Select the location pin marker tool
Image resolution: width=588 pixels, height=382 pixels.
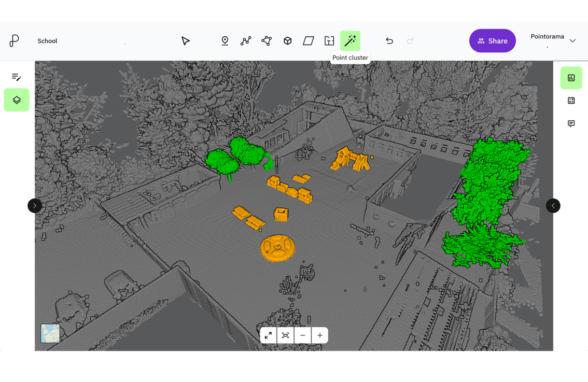tap(225, 41)
